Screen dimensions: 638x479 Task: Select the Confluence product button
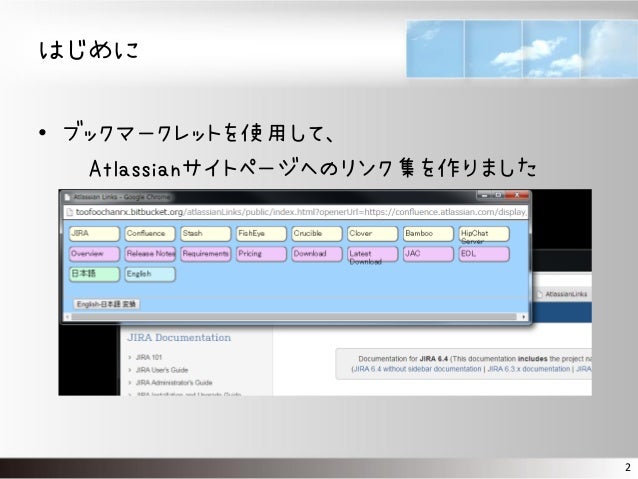pyautogui.click(x=150, y=234)
